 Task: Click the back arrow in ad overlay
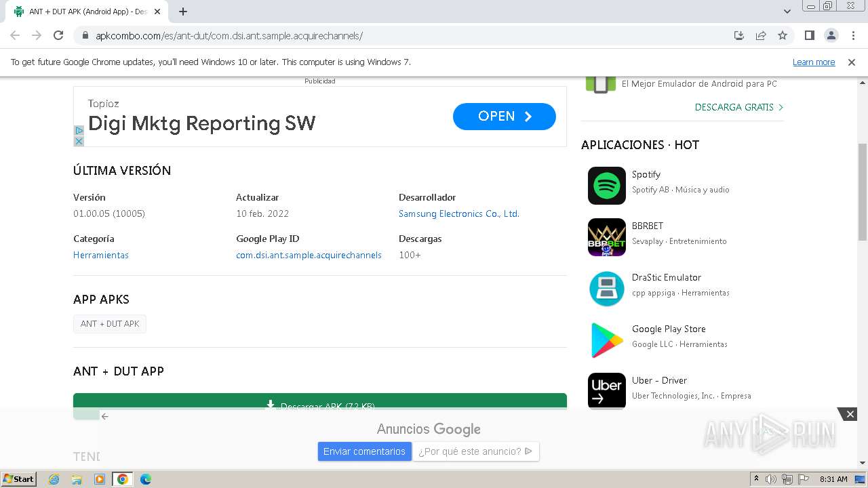104,416
